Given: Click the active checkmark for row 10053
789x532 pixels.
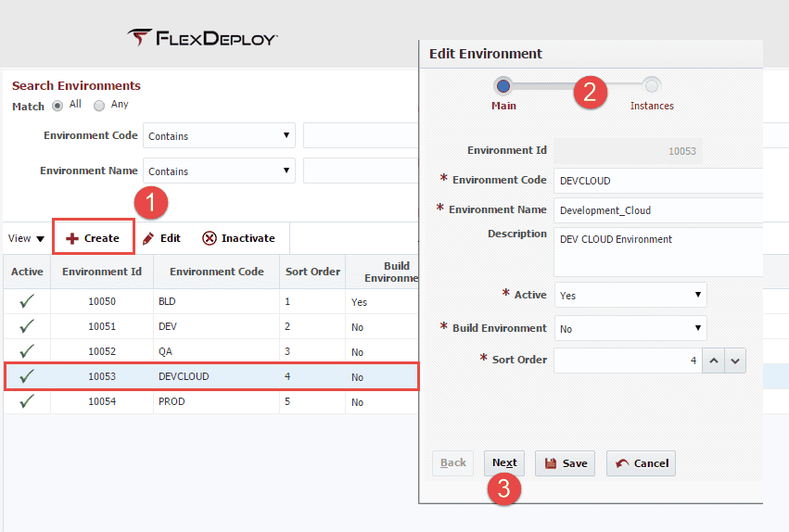Looking at the screenshot, I should [27, 376].
